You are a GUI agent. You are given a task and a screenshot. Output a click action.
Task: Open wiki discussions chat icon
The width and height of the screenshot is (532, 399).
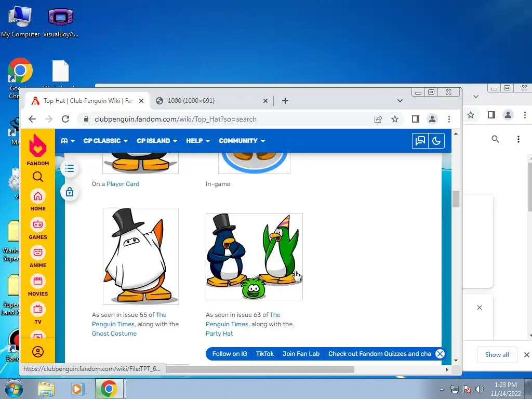tap(420, 141)
